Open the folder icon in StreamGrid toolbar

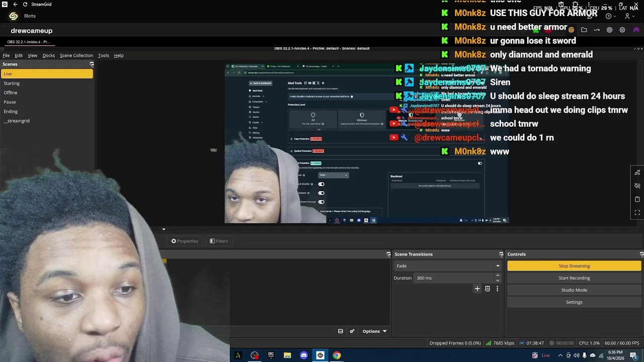pyautogui.click(x=584, y=30)
